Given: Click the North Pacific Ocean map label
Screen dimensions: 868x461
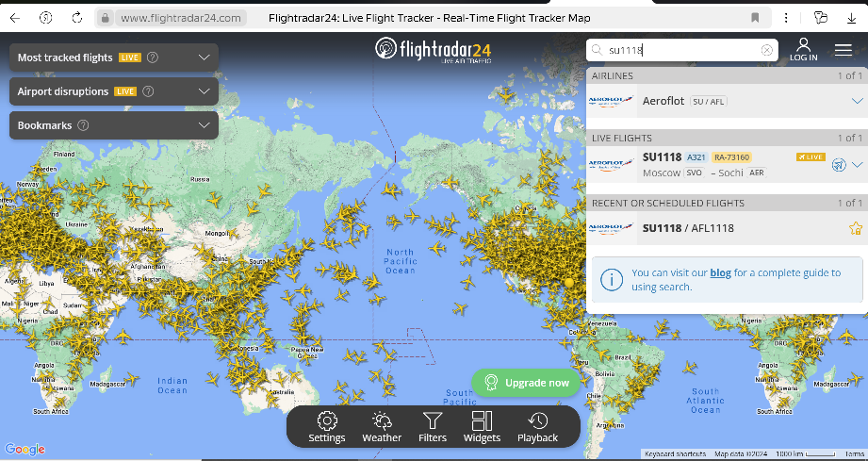Looking at the screenshot, I should pyautogui.click(x=401, y=260).
